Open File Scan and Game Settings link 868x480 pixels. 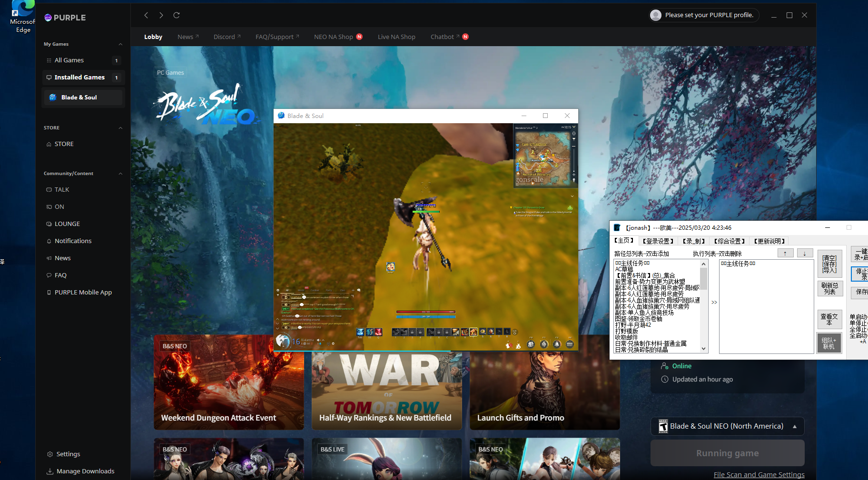click(759, 474)
